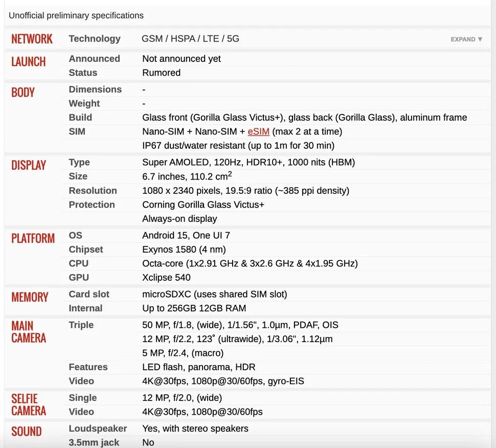Click the SELFIE CAMERA section heading
The height and width of the screenshot is (448, 496).
(29, 405)
